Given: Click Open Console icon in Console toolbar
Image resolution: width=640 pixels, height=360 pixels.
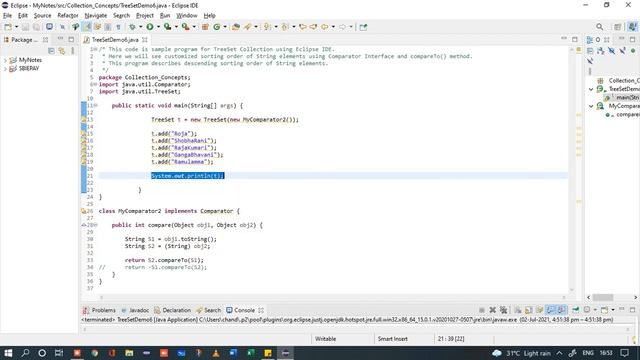Looking at the screenshot, I should (604, 310).
